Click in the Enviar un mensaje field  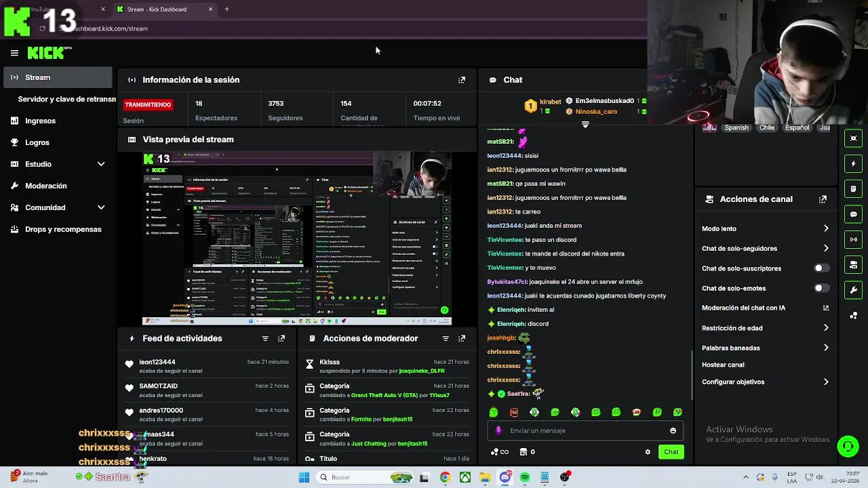tap(584, 430)
